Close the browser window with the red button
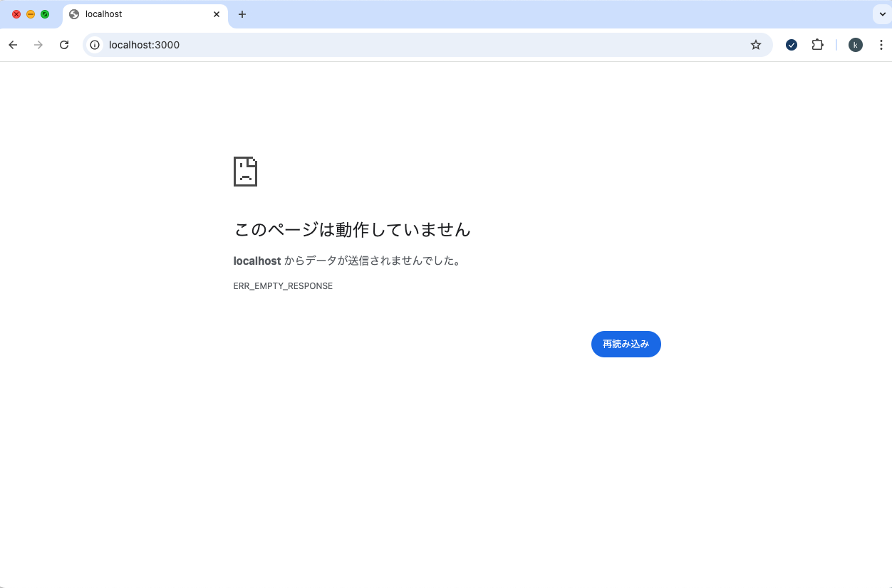Image resolution: width=892 pixels, height=588 pixels. pos(16,14)
